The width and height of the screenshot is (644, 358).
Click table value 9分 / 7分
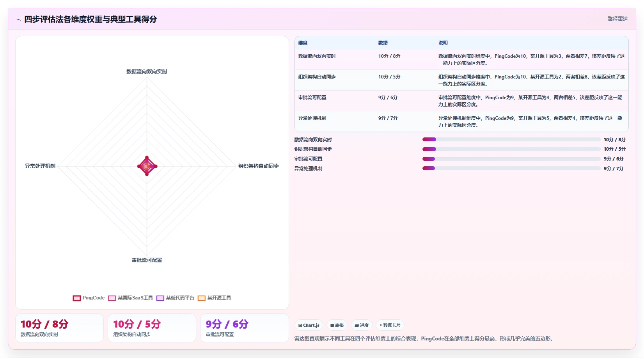(388, 118)
